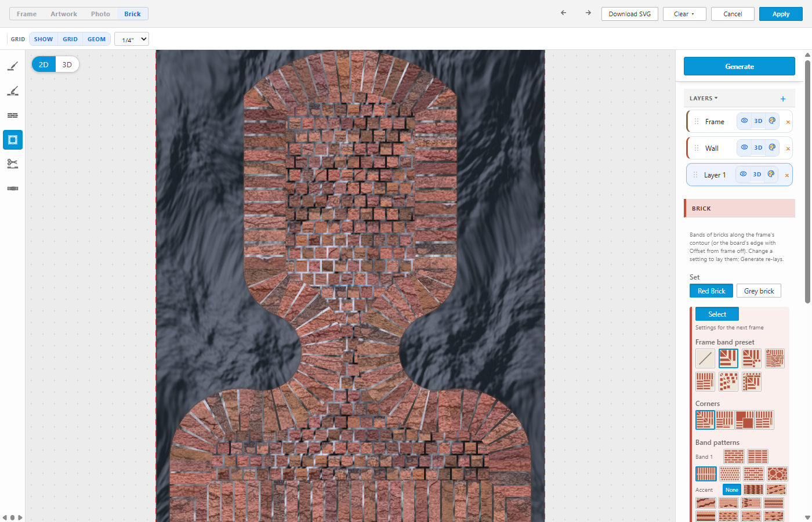Open the palette for the Wall layer

click(772, 147)
